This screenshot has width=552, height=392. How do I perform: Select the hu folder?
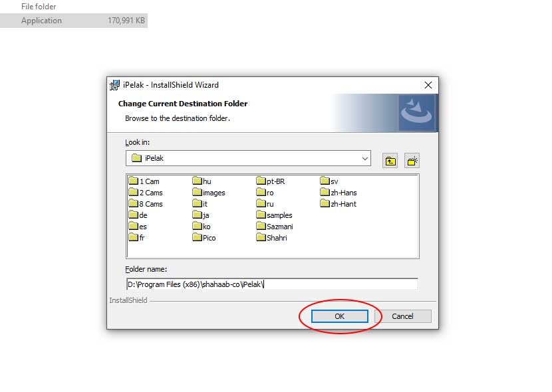pos(202,181)
